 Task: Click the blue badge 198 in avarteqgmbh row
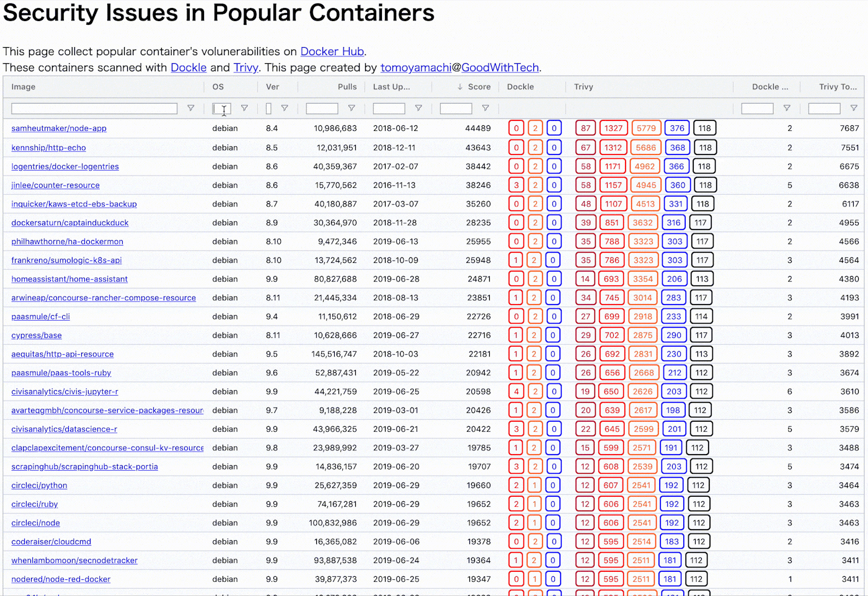tap(673, 410)
